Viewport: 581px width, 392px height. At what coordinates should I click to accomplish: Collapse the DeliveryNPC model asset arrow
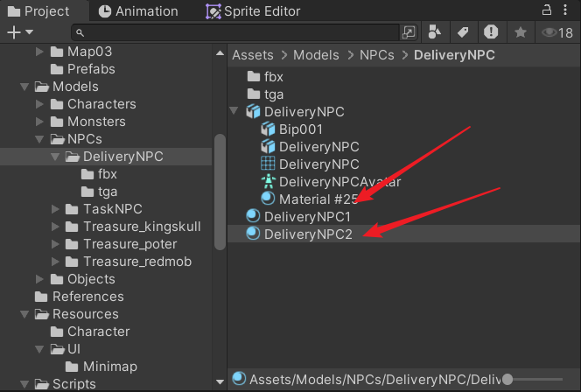(234, 111)
